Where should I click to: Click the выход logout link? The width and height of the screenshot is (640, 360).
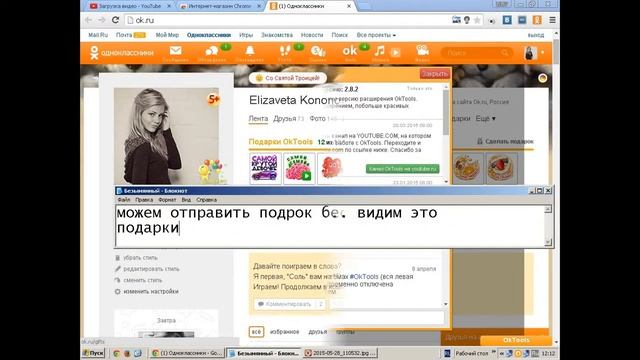coord(536,36)
